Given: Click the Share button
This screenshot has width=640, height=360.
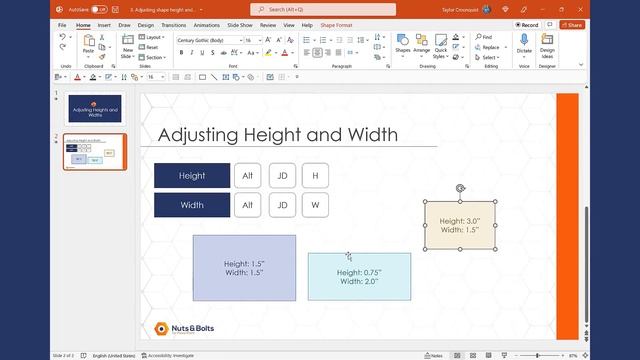Looking at the screenshot, I should (x=572, y=25).
